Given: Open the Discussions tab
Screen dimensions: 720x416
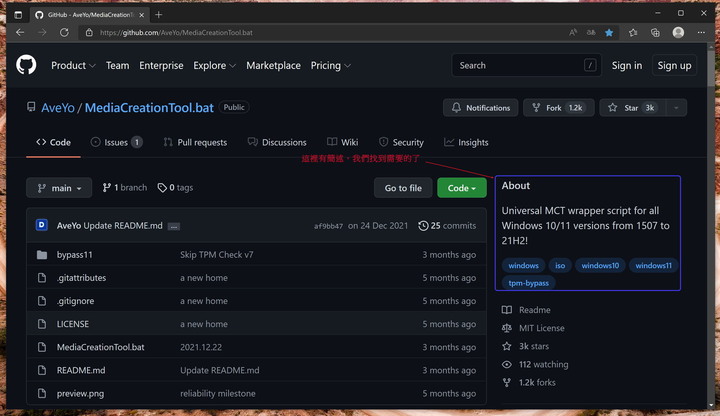Looking at the screenshot, I should pos(277,142).
